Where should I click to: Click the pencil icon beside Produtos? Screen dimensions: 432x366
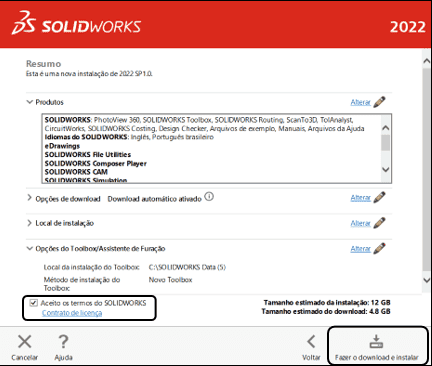379,102
